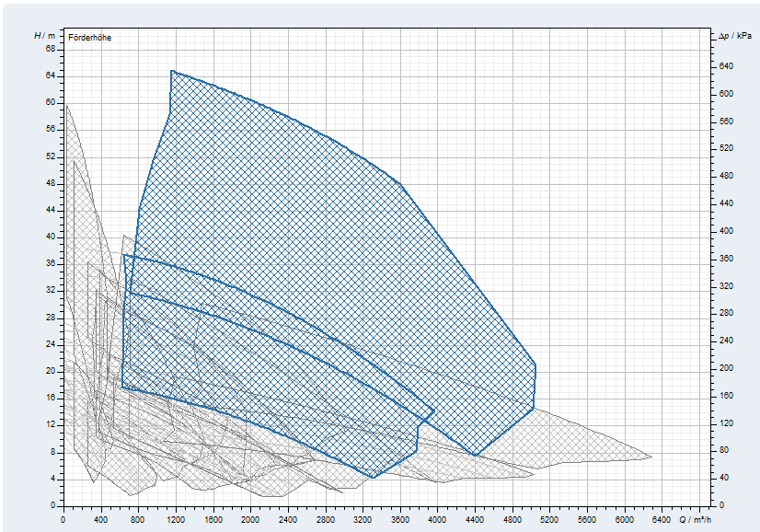The width and height of the screenshot is (760, 532).
Task: Click the 1200 tick on the Q axis
Action: pyautogui.click(x=176, y=520)
